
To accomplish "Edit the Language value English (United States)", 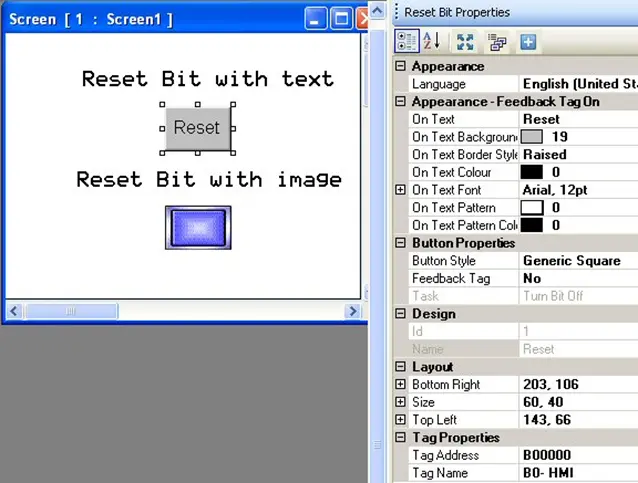I will pyautogui.click(x=579, y=84).
